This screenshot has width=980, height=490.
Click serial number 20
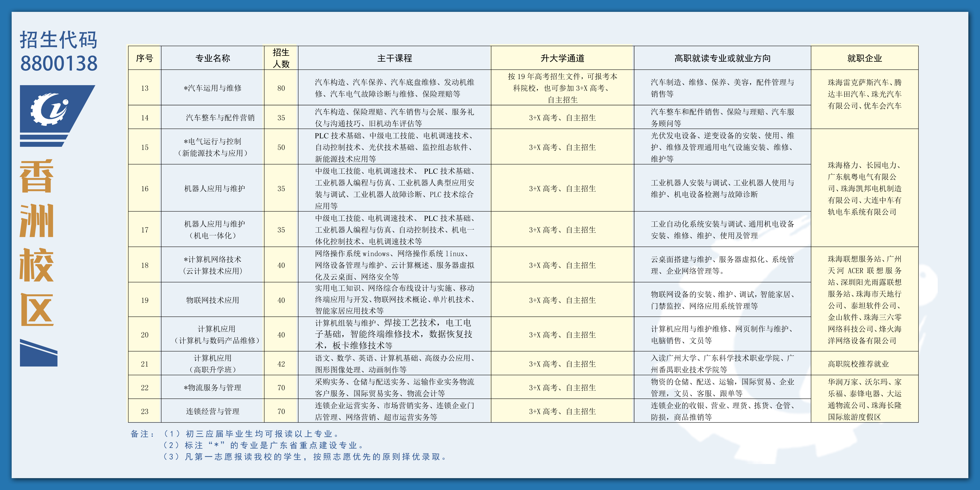click(145, 335)
